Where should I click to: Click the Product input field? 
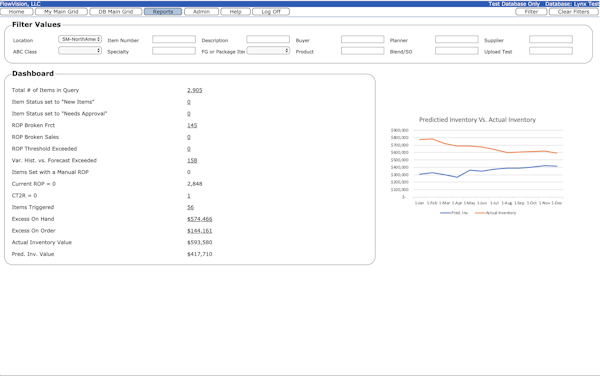click(362, 50)
